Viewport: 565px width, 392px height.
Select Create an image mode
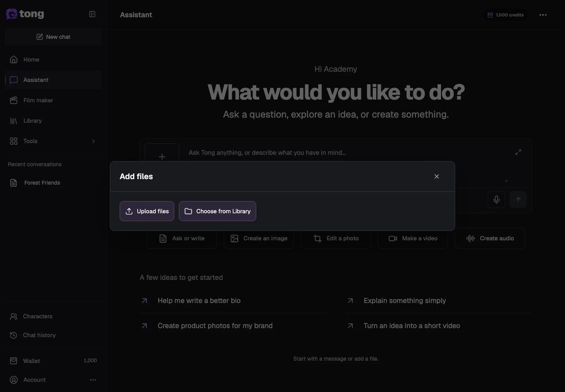pyautogui.click(x=259, y=238)
